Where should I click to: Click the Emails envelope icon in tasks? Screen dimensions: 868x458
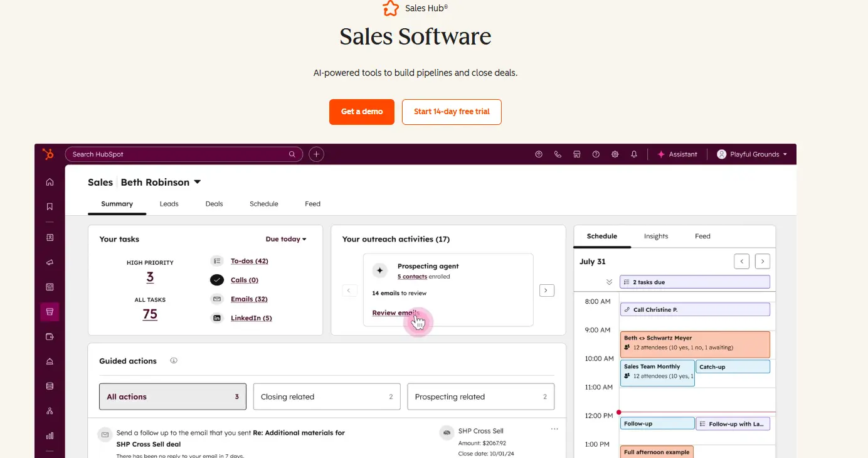[x=217, y=299]
